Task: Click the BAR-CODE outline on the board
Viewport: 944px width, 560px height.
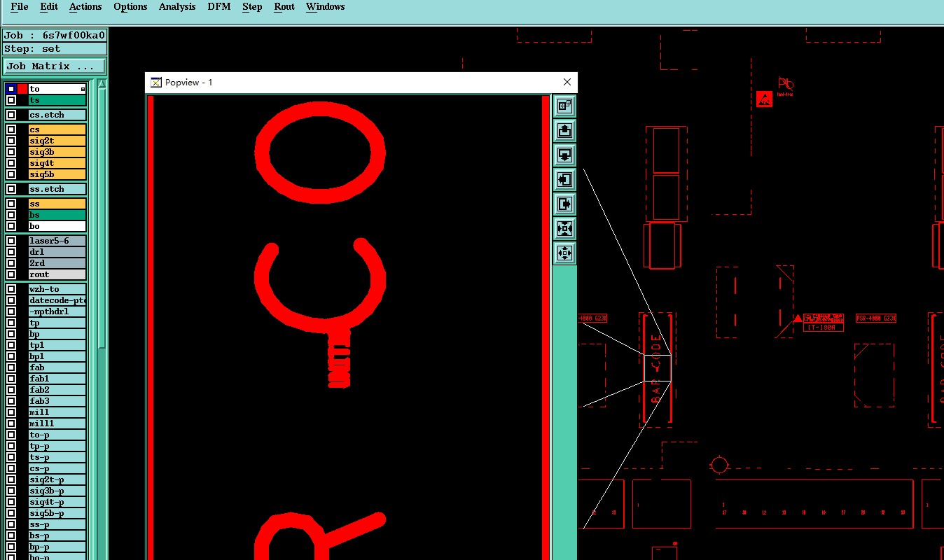Action: pyautogui.click(x=657, y=369)
